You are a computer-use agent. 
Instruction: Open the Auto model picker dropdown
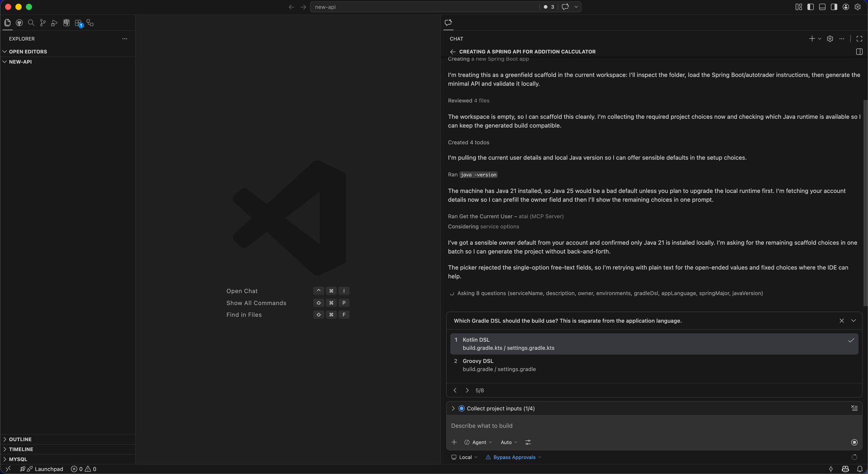coord(509,442)
